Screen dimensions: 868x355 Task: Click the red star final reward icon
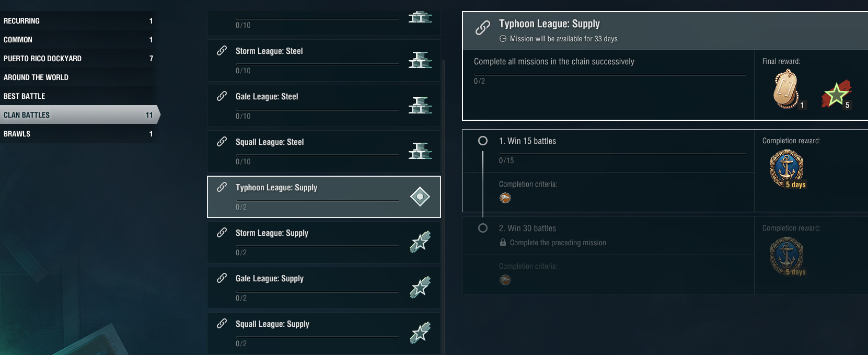[836, 94]
